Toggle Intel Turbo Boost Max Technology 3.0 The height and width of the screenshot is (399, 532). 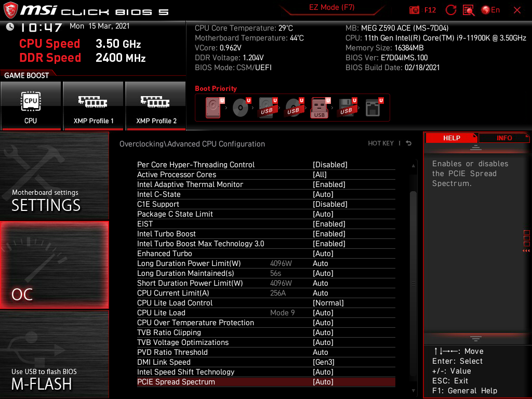266,244
